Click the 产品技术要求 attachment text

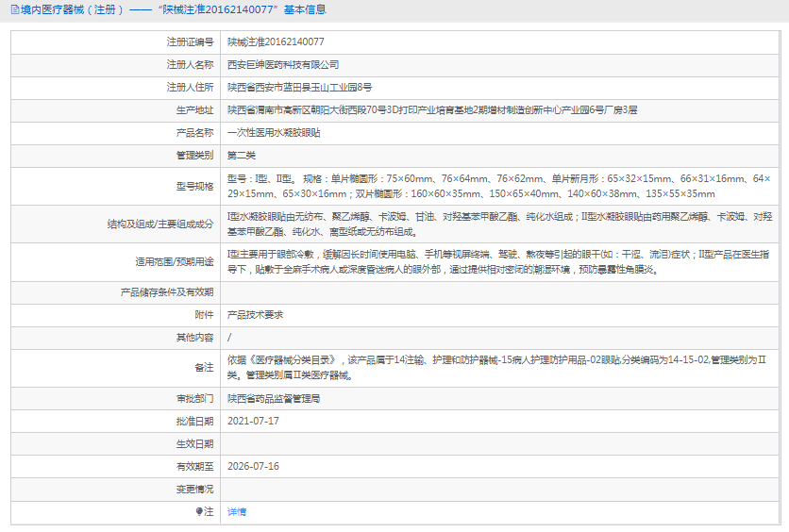(x=255, y=314)
